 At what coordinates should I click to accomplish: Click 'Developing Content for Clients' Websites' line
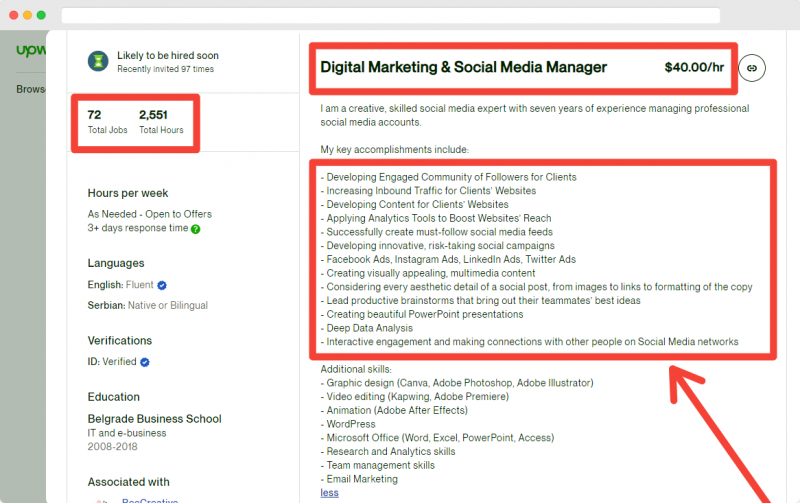click(414, 205)
